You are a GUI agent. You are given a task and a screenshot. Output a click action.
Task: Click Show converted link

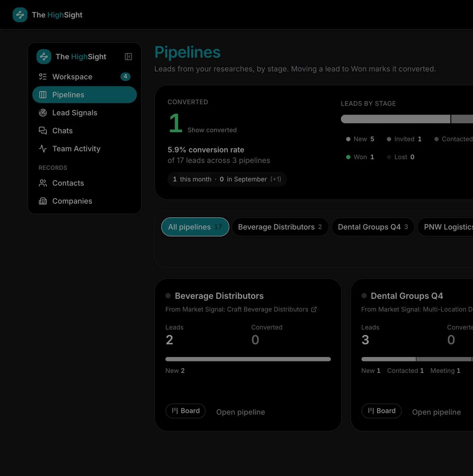click(x=212, y=130)
